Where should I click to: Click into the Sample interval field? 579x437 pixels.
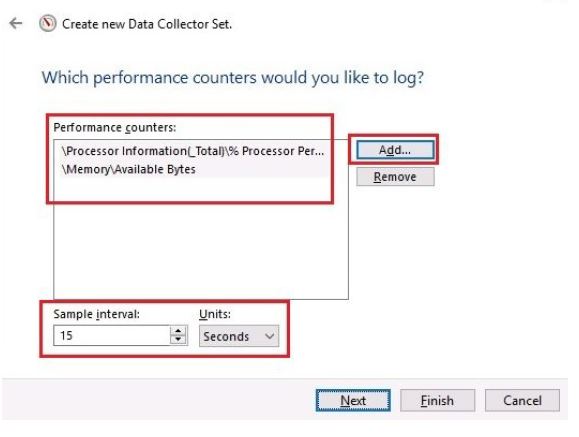point(112,335)
